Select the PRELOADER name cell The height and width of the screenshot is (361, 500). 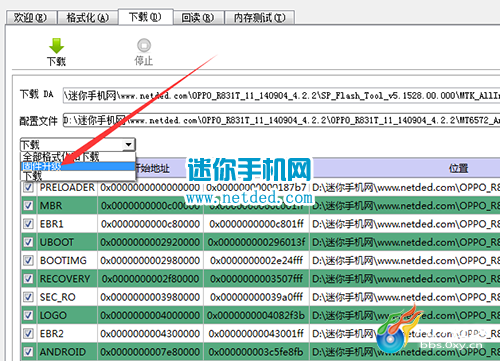pyautogui.click(x=67, y=187)
